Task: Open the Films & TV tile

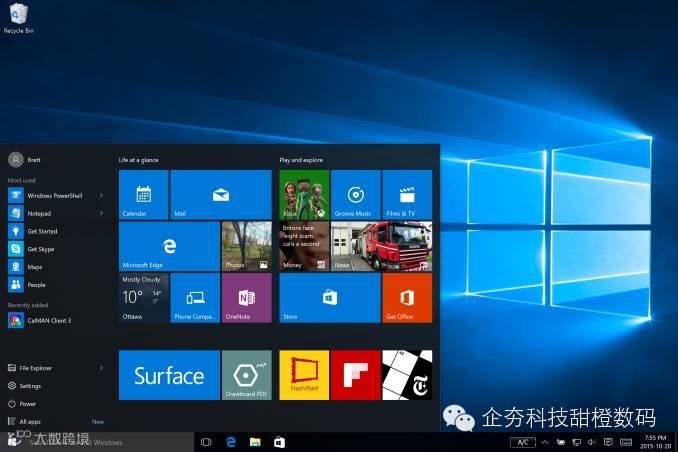Action: click(407, 195)
